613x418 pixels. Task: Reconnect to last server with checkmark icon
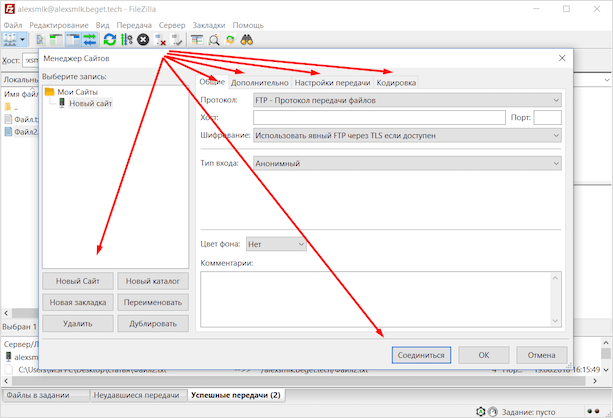(177, 40)
